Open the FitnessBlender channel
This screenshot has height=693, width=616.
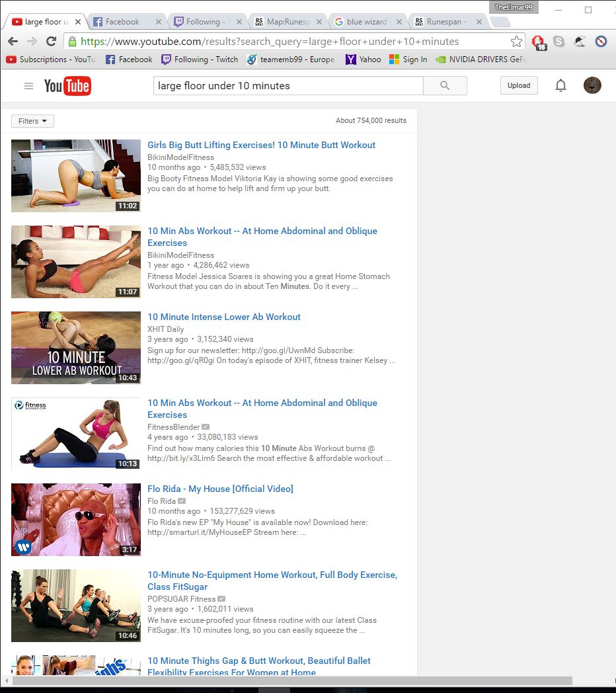(174, 427)
